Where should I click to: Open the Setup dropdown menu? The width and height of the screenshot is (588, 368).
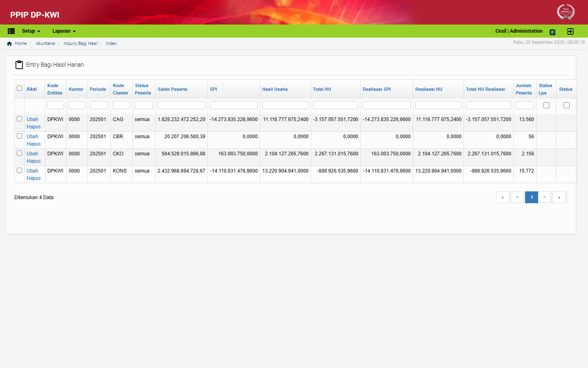[31, 31]
